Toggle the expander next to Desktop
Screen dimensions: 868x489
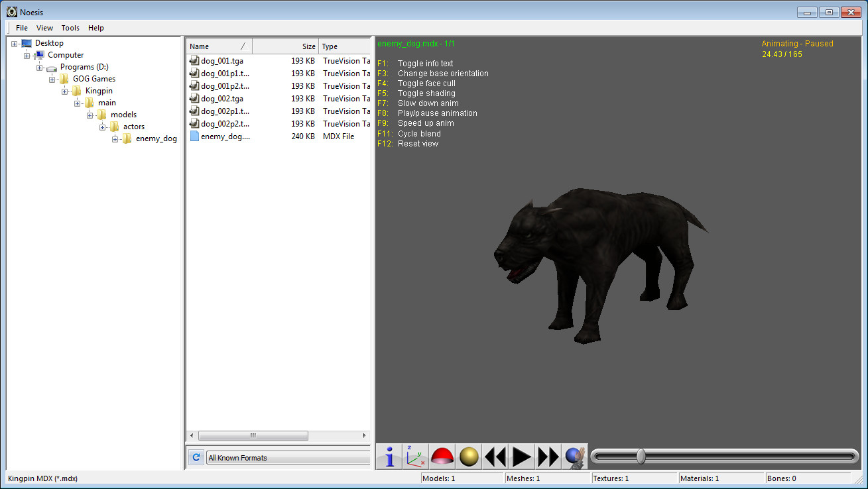(15, 44)
